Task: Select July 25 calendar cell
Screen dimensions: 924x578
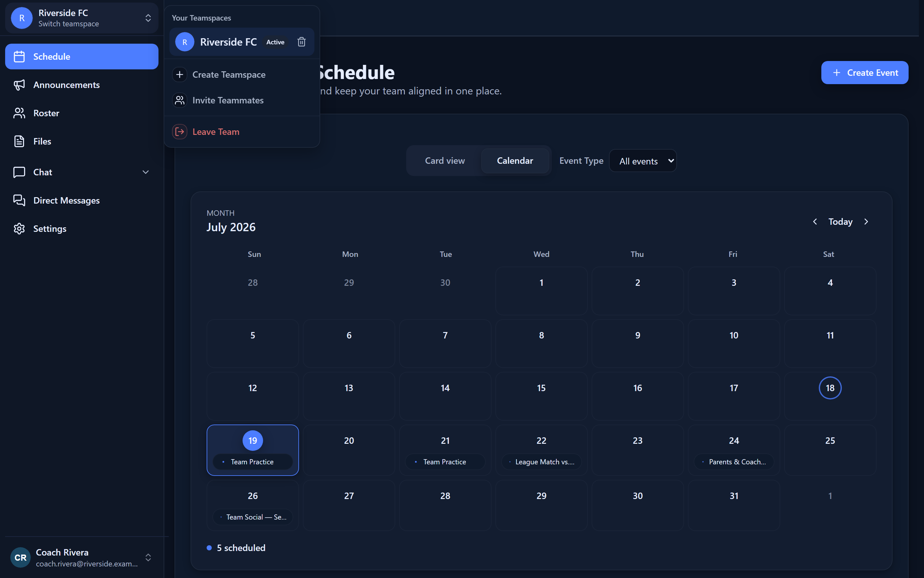Action: [x=830, y=450]
